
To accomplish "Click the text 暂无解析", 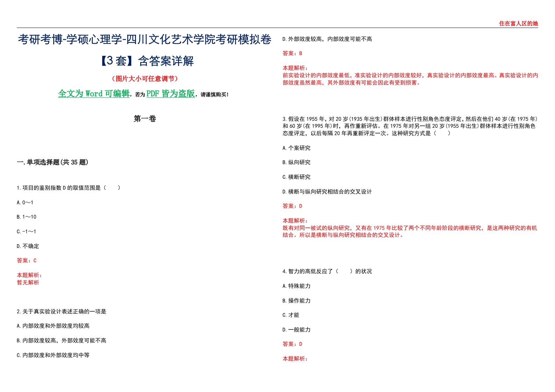I will click(28, 283).
